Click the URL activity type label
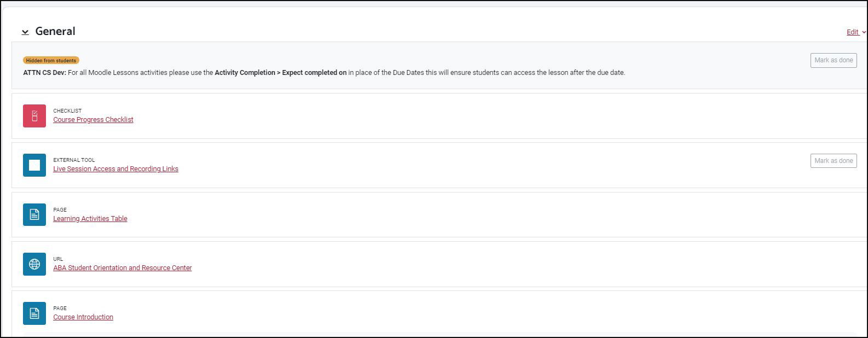The image size is (868, 338). (x=58, y=259)
